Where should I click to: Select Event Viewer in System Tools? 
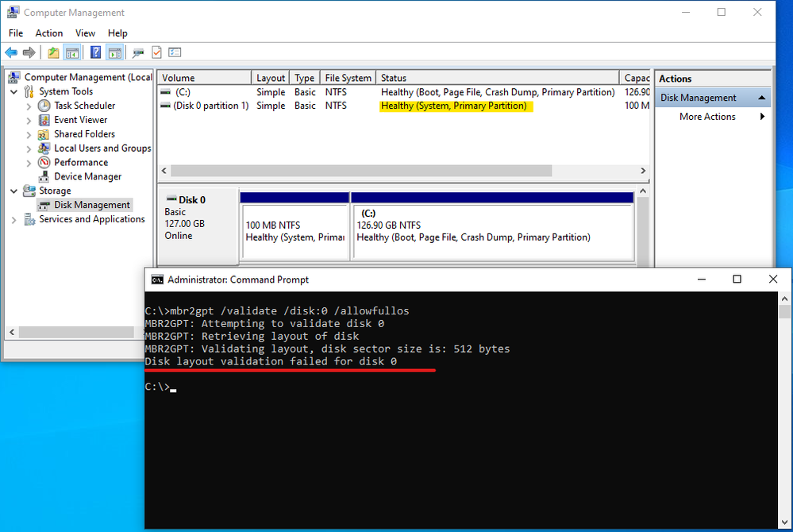click(80, 120)
